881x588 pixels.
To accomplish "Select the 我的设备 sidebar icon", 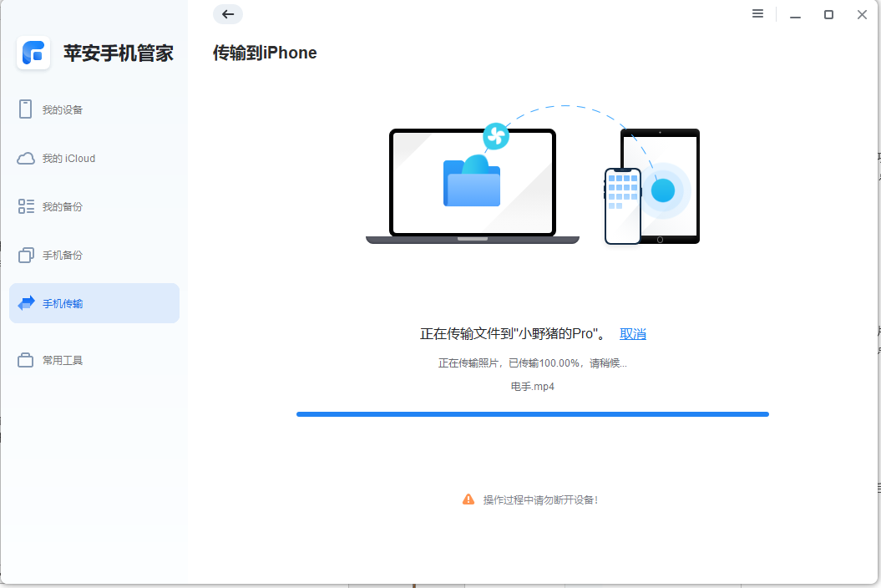I will coord(26,109).
